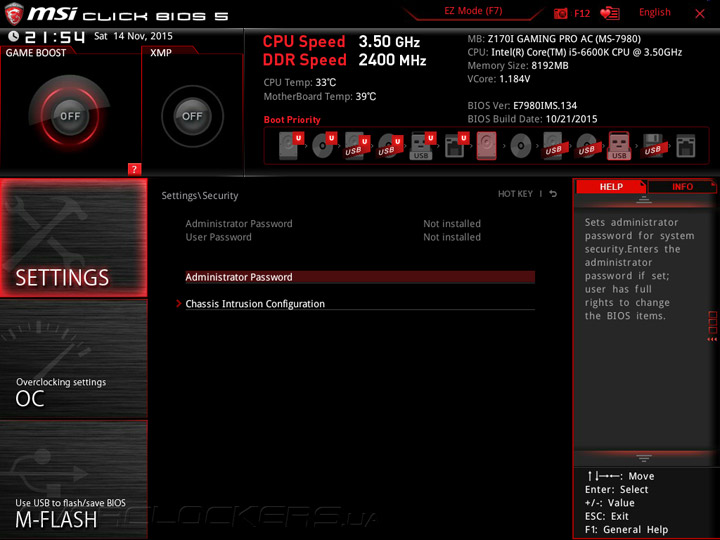Click the BIOS Ver E7980IMS.134 text

tap(522, 106)
